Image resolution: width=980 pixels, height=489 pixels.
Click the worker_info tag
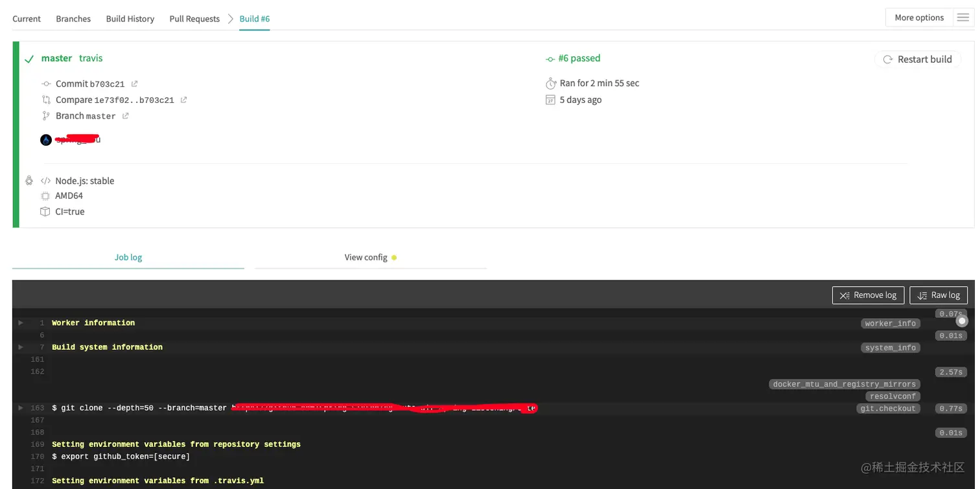[x=891, y=323]
